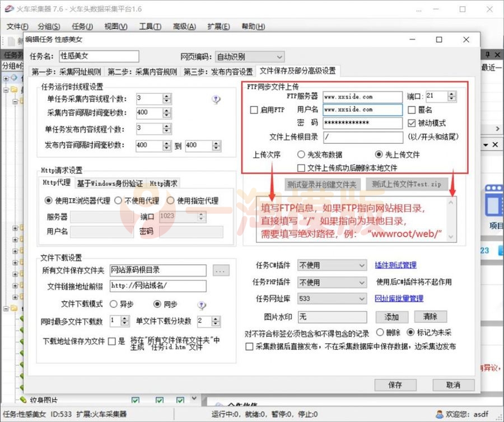Viewport: 504px width, 422px height.
Task: Select 删除 for non-matching records
Action: coord(380,332)
